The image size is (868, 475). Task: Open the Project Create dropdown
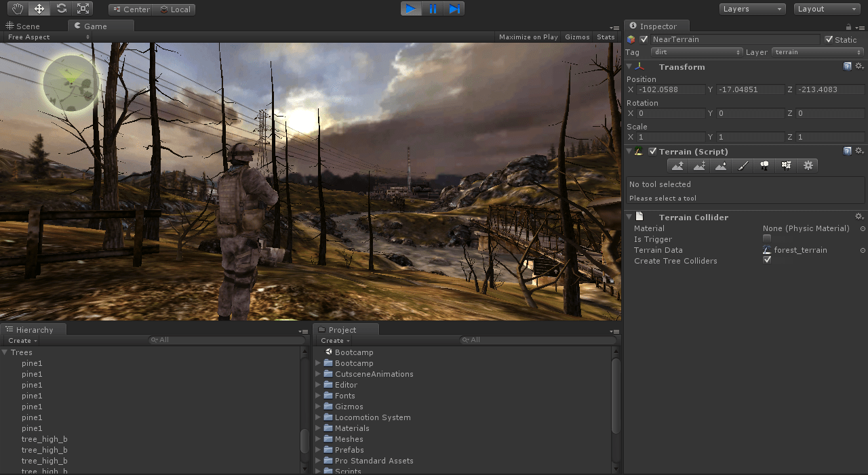335,341
